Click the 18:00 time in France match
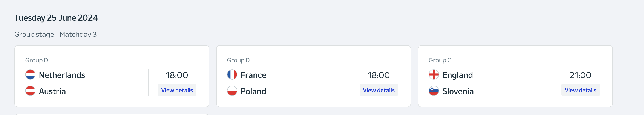This screenshot has width=644, height=115. click(379, 75)
